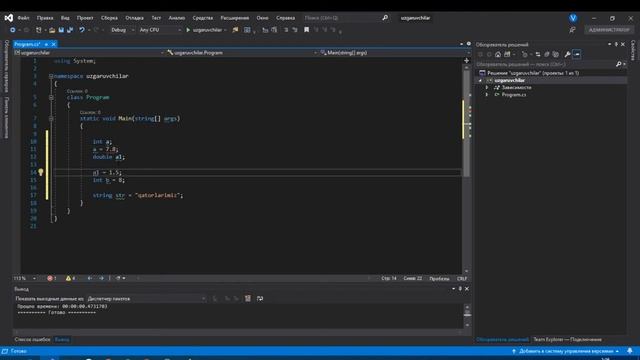Open the Расширения menu
This screenshot has height=360, width=640.
pyautogui.click(x=235, y=18)
